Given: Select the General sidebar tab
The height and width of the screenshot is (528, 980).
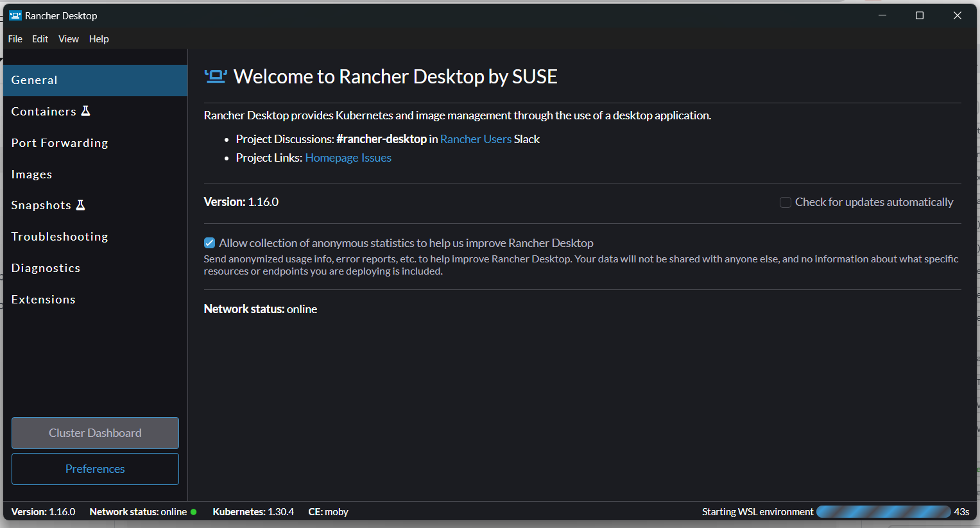Looking at the screenshot, I should click(95, 80).
